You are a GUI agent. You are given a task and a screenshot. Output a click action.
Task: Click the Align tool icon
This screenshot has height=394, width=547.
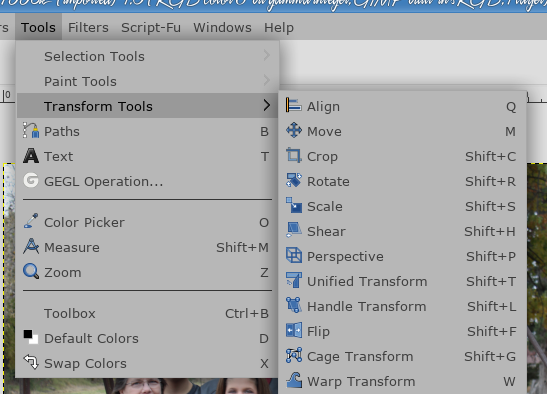point(294,105)
